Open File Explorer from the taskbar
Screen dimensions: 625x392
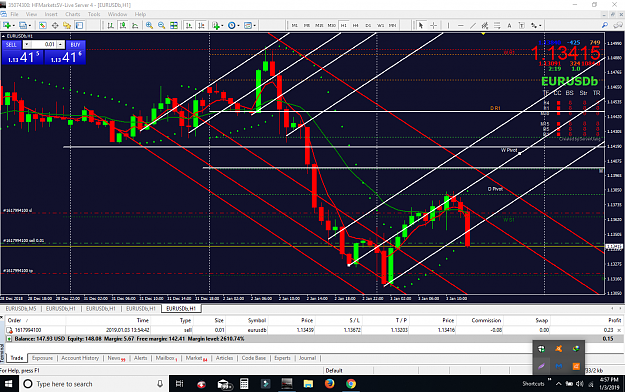pyautogui.click(x=308, y=384)
